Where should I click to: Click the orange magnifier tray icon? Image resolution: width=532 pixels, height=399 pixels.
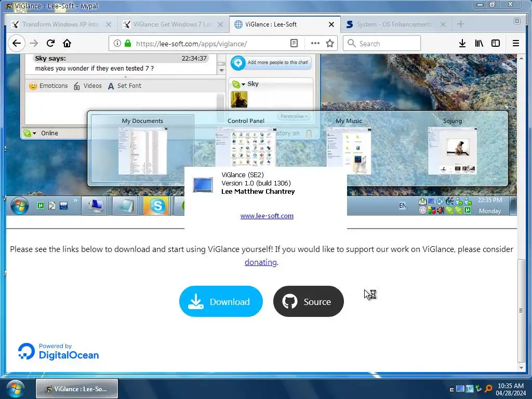[x=488, y=389]
